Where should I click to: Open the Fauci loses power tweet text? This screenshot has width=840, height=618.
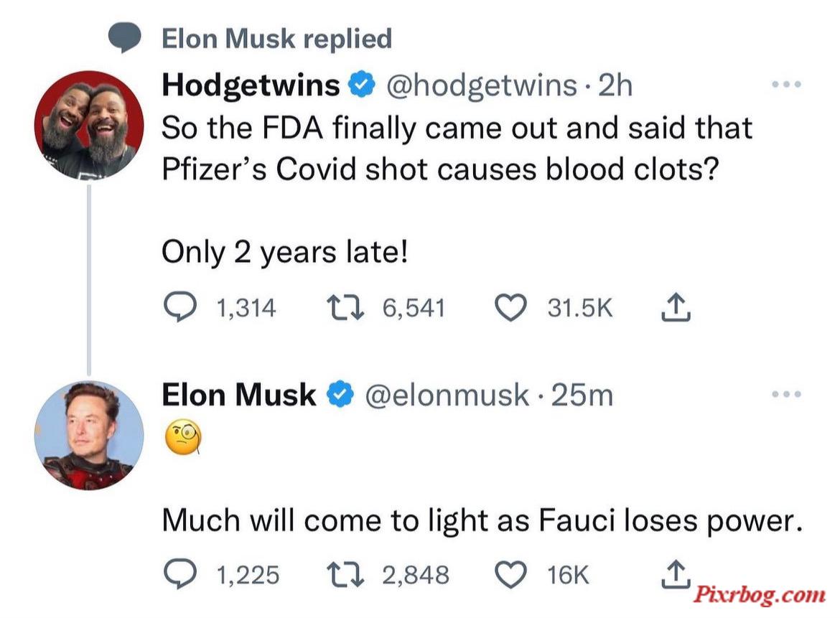pos(482,520)
